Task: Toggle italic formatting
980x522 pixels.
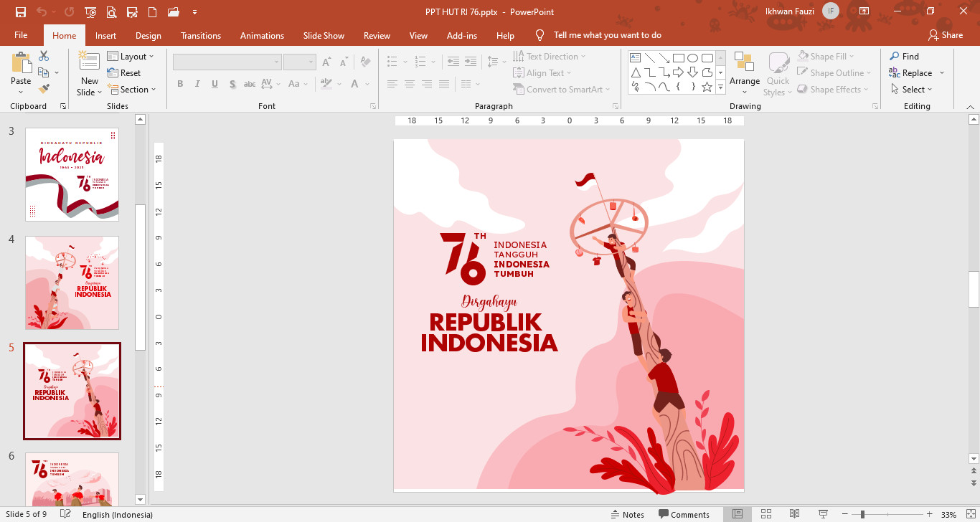Action: pyautogui.click(x=197, y=84)
